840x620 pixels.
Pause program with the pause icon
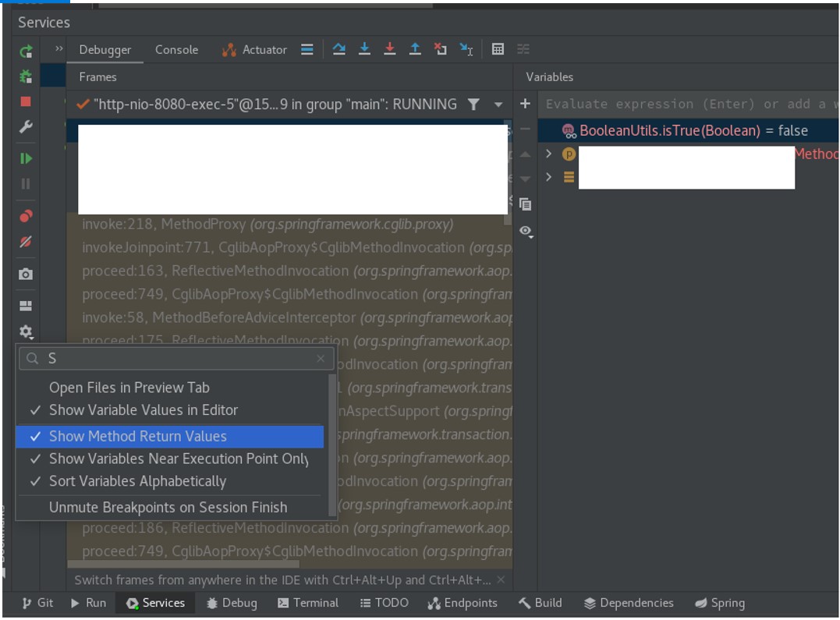click(26, 184)
